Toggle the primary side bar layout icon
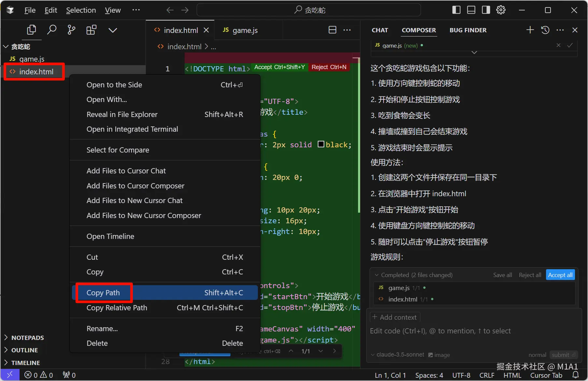 point(456,10)
